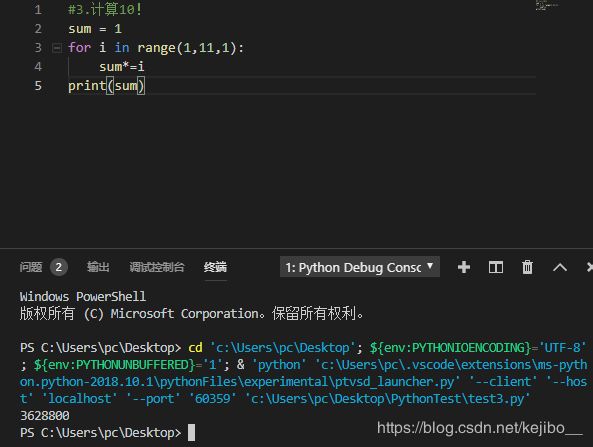Click line number 1 in gutter
This screenshot has width=593, height=447.
click(38, 9)
